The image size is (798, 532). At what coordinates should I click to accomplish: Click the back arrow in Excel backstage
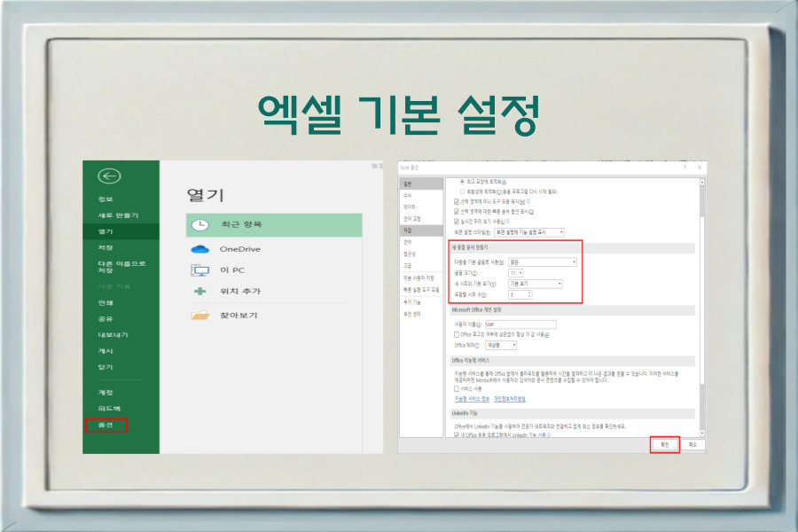[109, 176]
